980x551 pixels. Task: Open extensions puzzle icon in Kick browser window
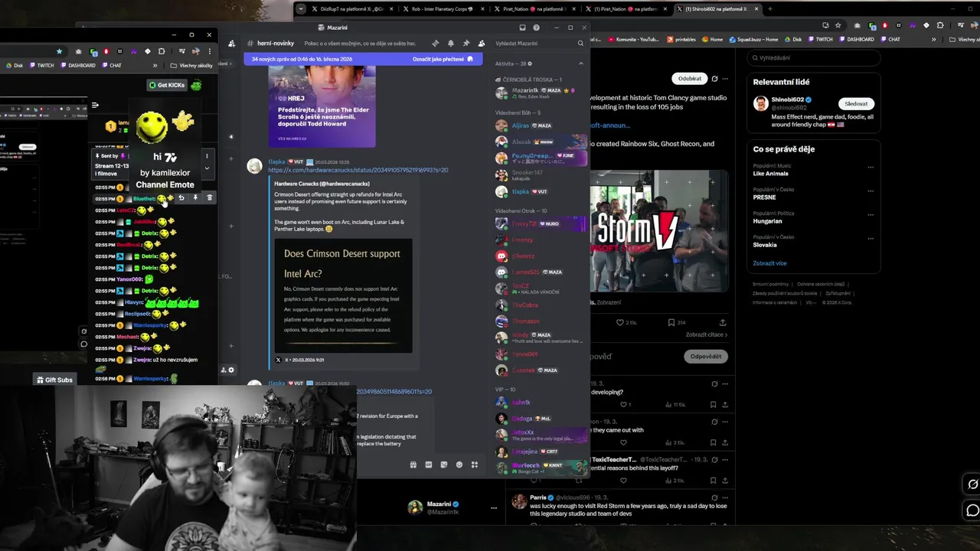pos(162,51)
